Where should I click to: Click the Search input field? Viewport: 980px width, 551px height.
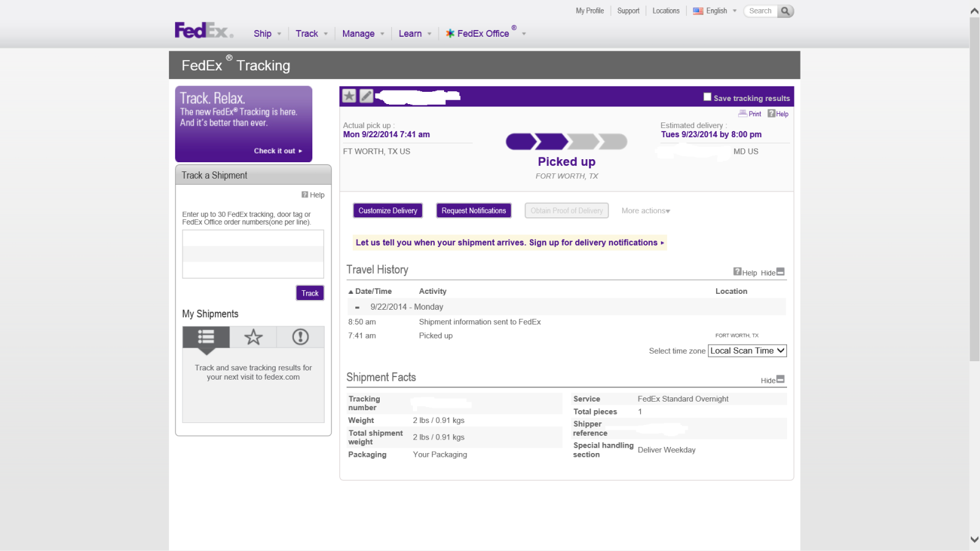tap(761, 11)
